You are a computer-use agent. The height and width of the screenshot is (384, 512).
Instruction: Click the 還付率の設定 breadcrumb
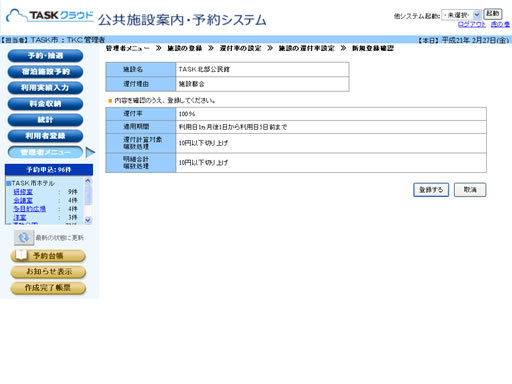(x=240, y=48)
